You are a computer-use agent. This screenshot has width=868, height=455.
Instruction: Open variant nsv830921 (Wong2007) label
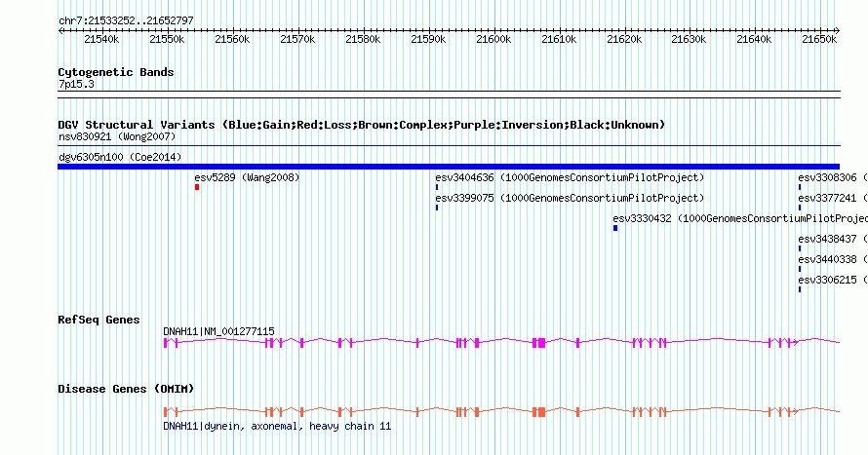pyautogui.click(x=117, y=136)
